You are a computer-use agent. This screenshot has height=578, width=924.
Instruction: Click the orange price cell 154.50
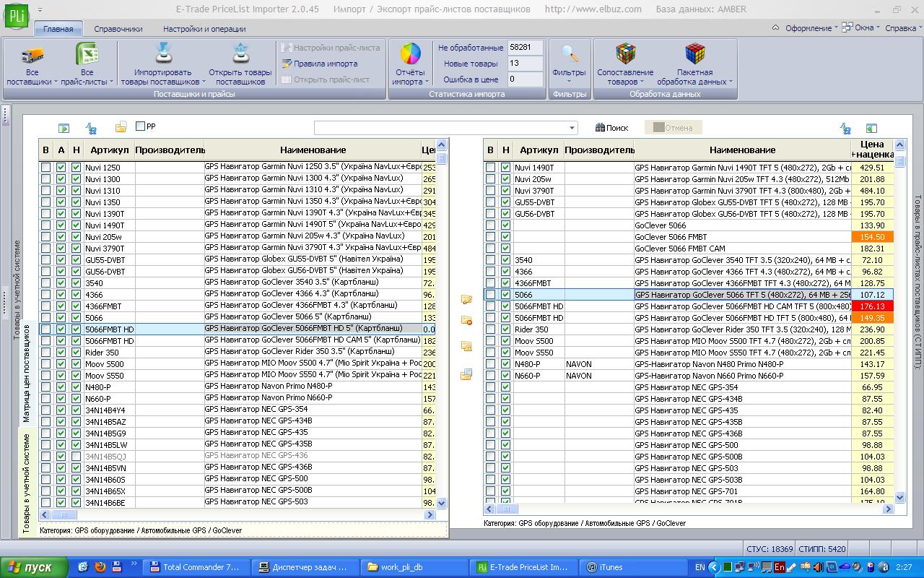[x=872, y=237]
